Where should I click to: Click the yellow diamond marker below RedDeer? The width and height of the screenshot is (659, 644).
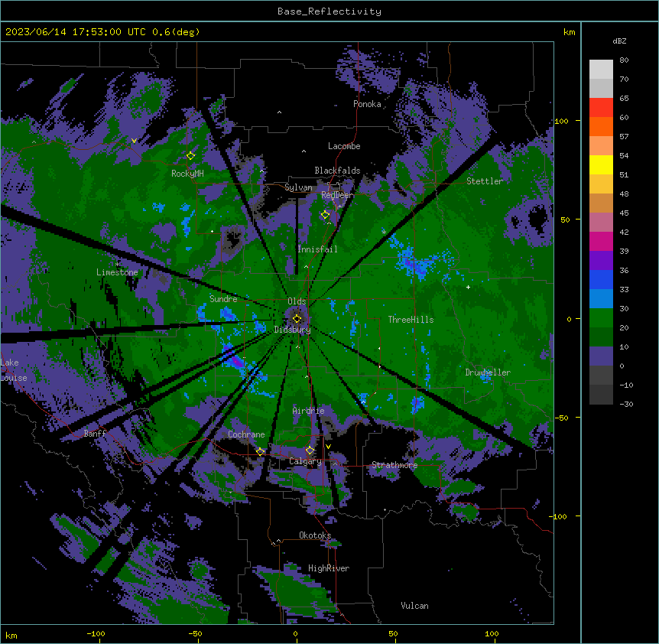326,215
